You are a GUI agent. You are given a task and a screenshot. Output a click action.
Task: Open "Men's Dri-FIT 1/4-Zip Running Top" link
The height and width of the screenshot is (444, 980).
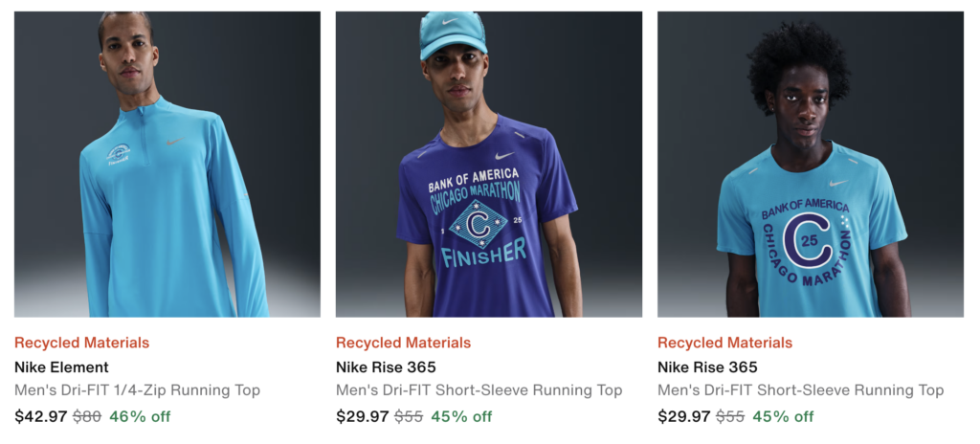(137, 390)
